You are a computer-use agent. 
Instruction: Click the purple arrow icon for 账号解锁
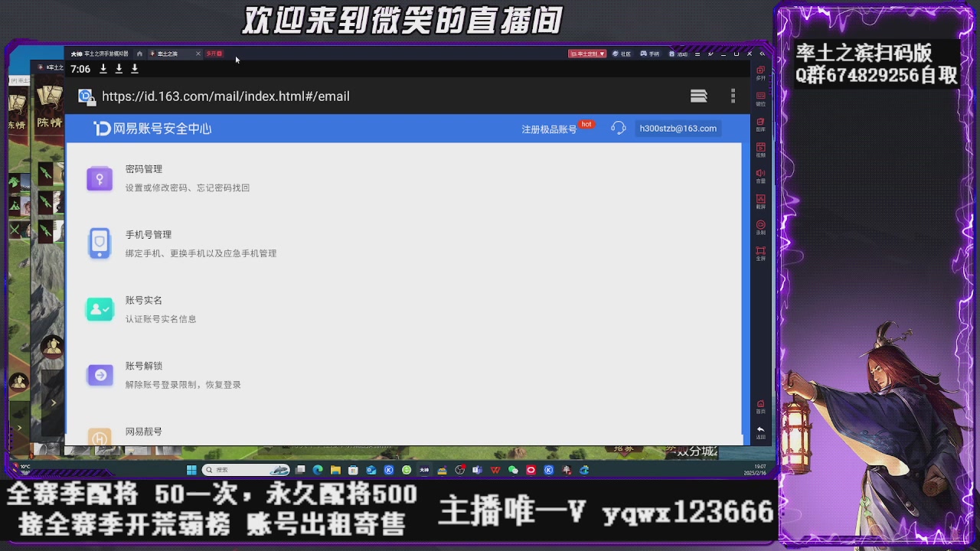point(100,375)
